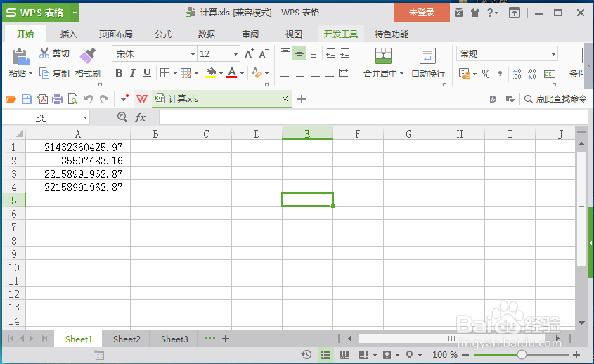The width and height of the screenshot is (594, 364).
Task: Switch to the Sheet2 tab
Action: click(x=127, y=339)
